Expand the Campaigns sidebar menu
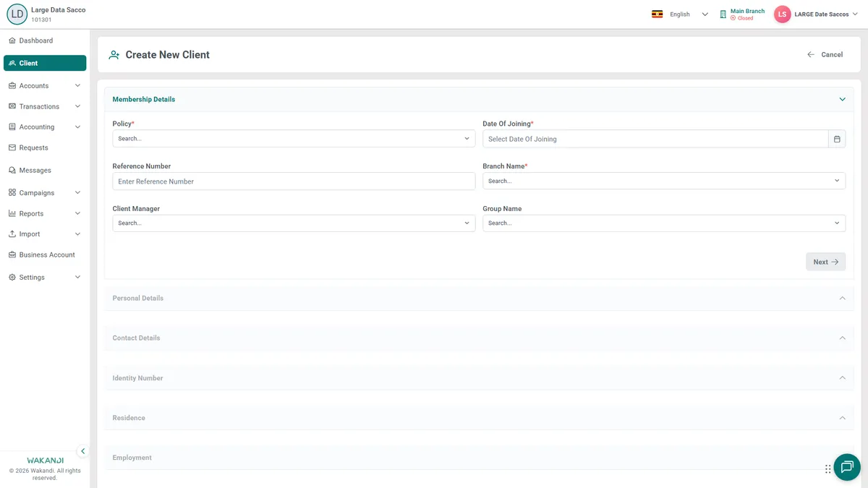This screenshot has width=868, height=488. click(x=45, y=192)
